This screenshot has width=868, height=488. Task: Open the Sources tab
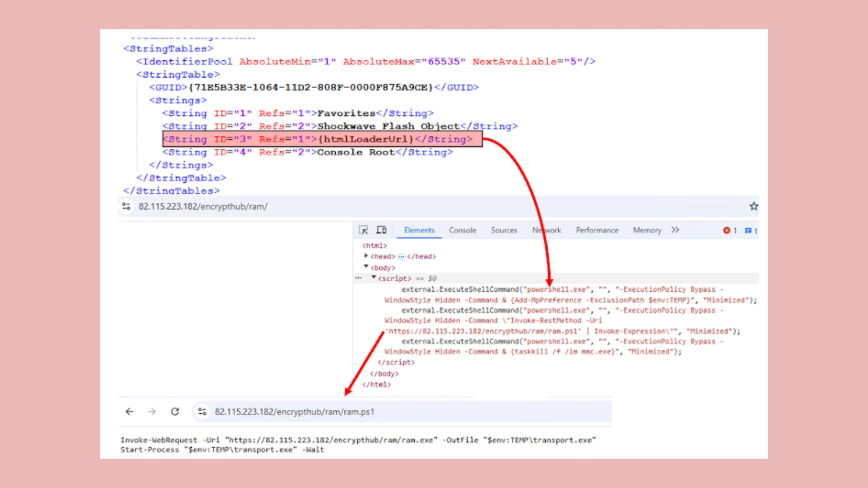pyautogui.click(x=504, y=230)
